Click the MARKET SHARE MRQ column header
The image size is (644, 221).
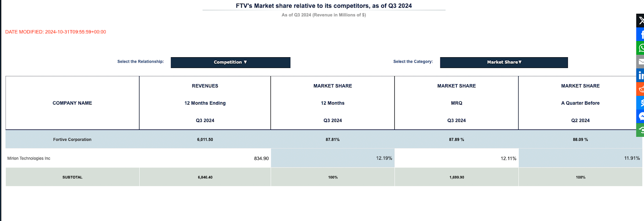[456, 103]
